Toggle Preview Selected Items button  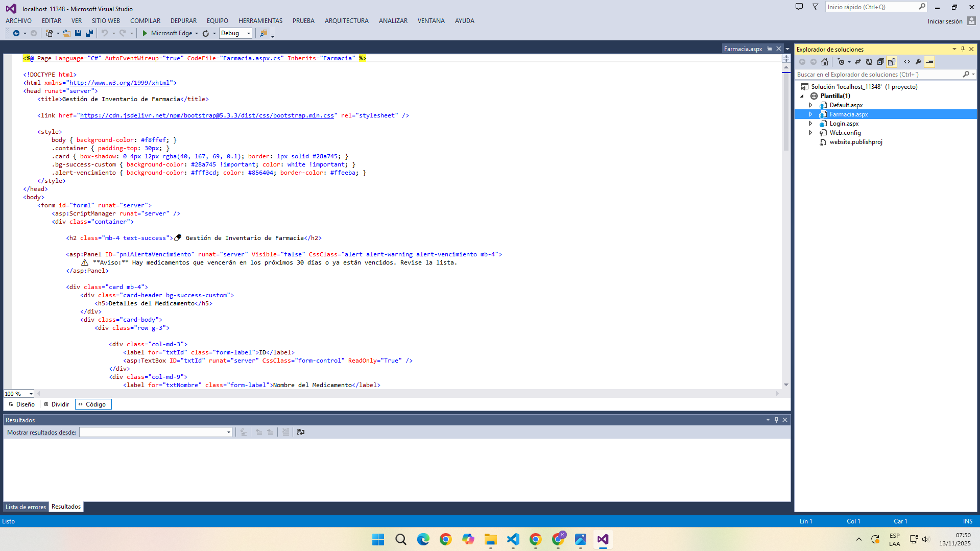(x=930, y=62)
